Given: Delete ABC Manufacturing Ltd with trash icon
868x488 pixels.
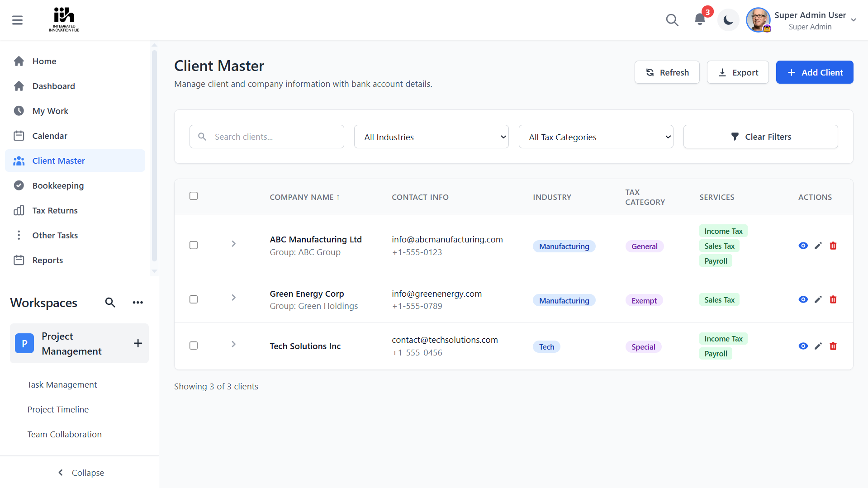Looking at the screenshot, I should pos(833,246).
